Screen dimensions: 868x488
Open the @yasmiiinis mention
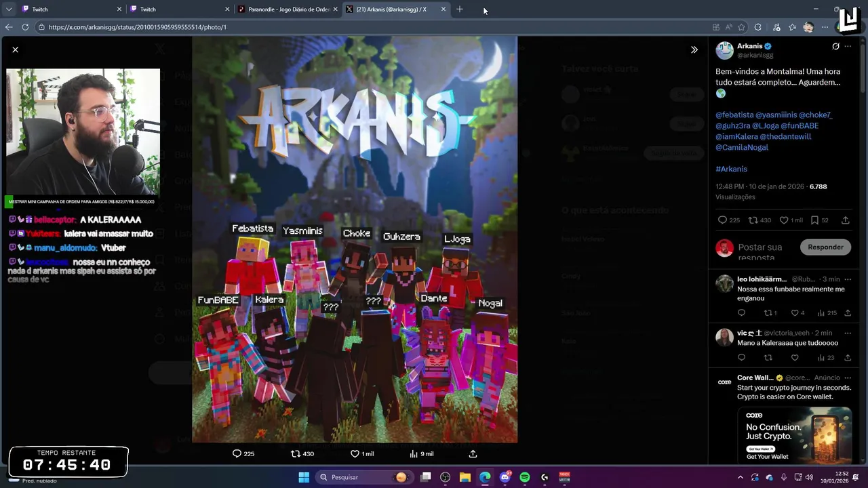776,115
